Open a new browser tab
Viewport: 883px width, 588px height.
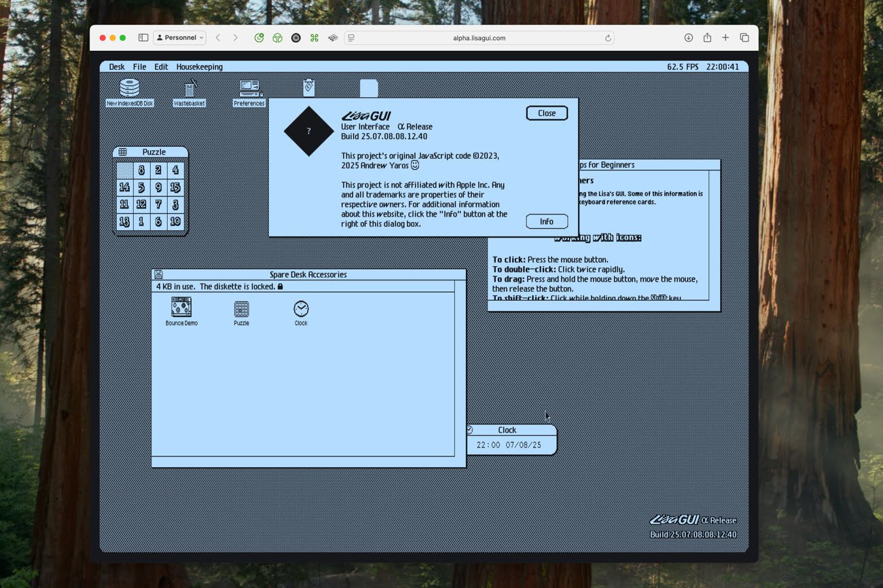[725, 38]
